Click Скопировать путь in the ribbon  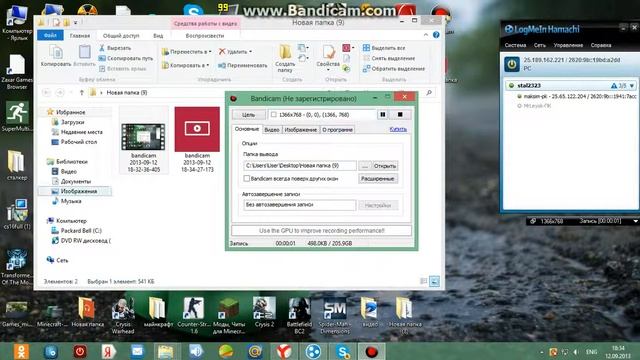coord(126,58)
